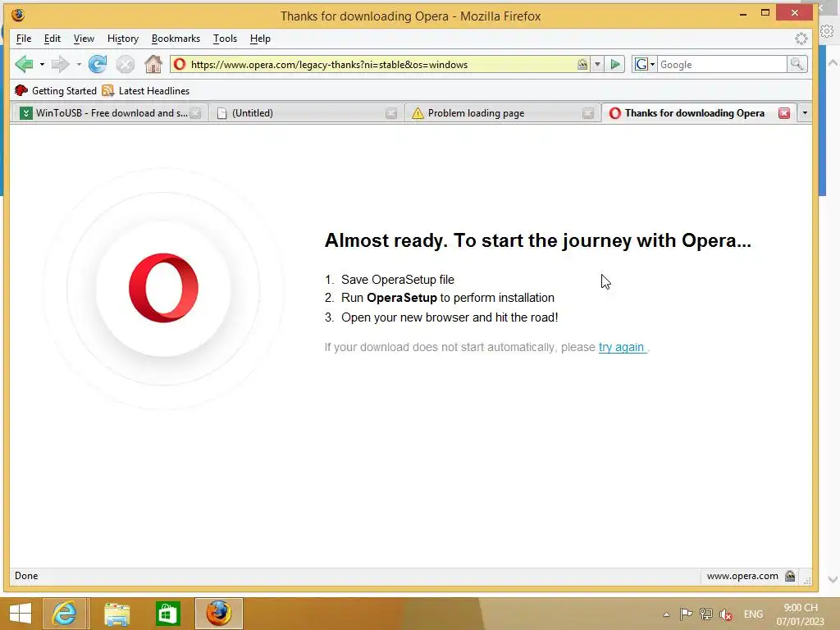Image resolution: width=840 pixels, height=630 pixels.
Task: Open File Explorer from taskbar
Action: pyautogui.click(x=116, y=614)
